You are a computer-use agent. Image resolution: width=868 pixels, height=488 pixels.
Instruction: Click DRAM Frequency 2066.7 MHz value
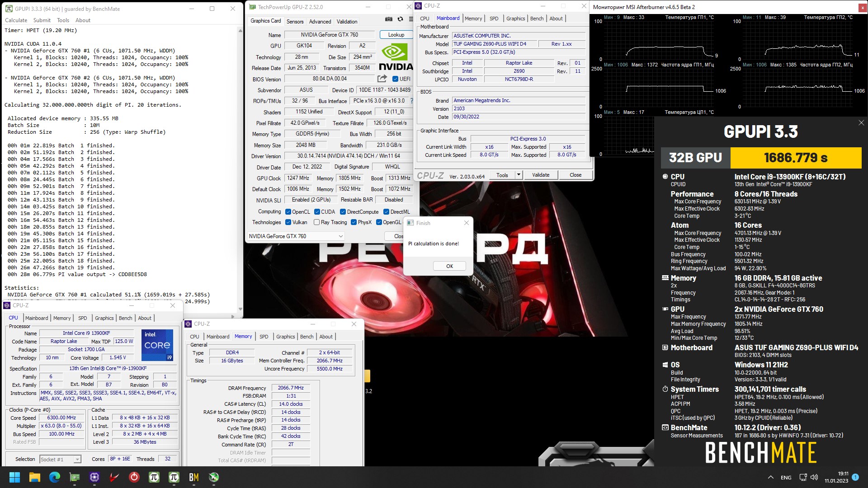click(x=290, y=388)
